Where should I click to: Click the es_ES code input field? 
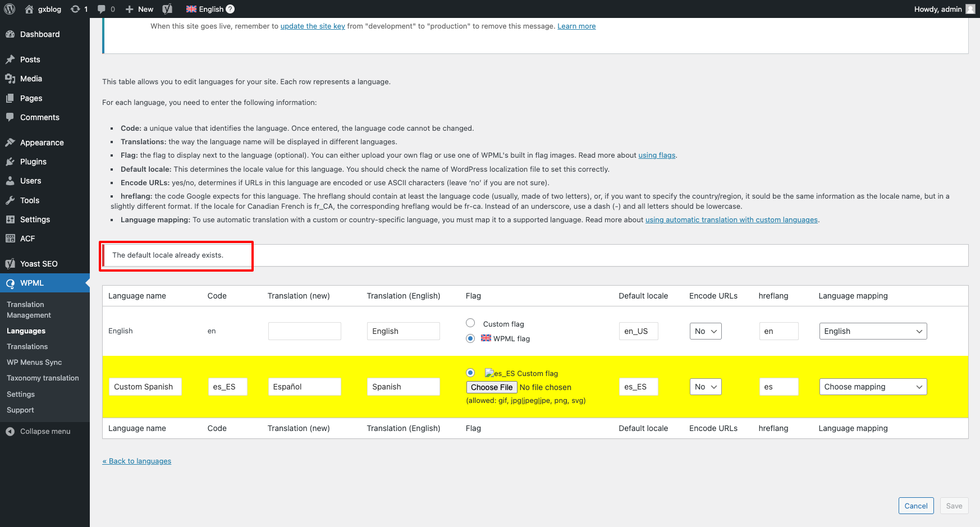click(227, 387)
